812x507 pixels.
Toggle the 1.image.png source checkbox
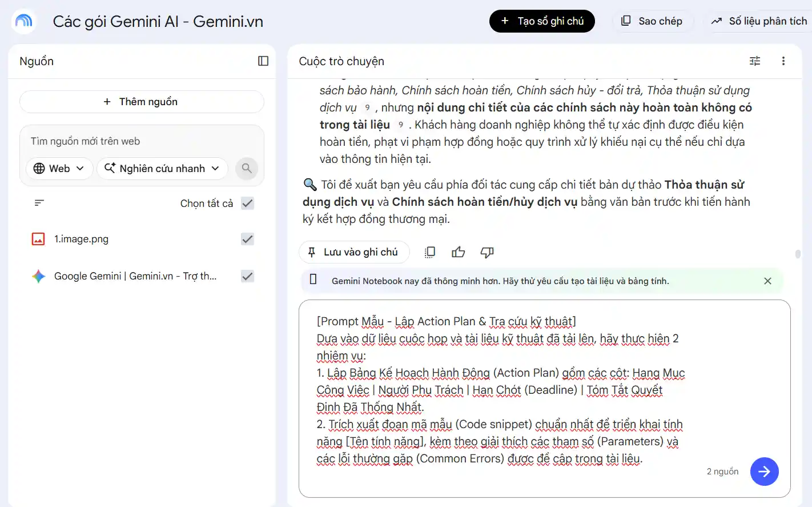point(247,239)
